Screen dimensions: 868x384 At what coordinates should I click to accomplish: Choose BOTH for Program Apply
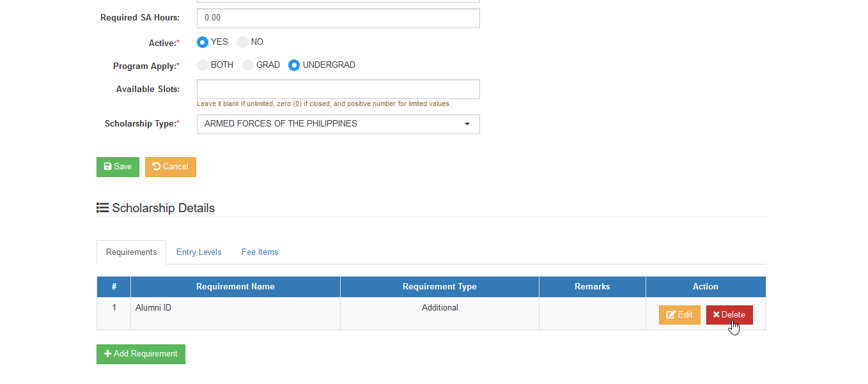tap(203, 65)
